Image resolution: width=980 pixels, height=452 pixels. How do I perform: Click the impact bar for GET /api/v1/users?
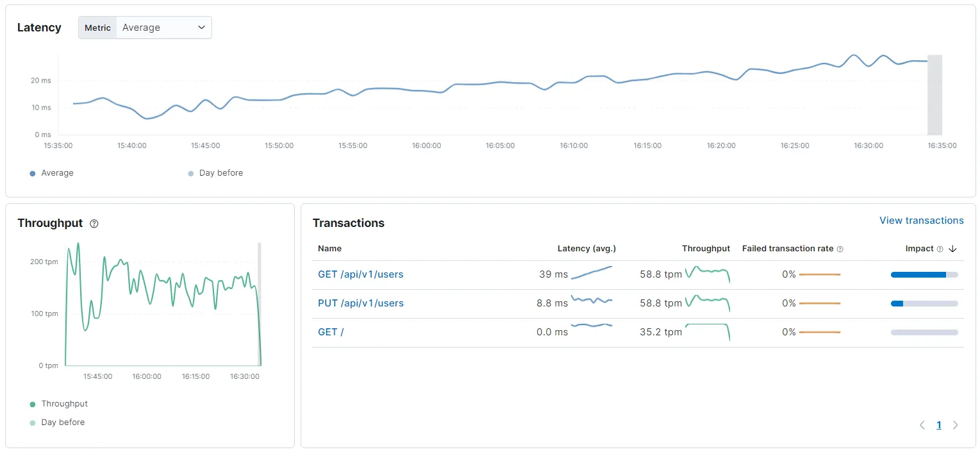click(924, 274)
